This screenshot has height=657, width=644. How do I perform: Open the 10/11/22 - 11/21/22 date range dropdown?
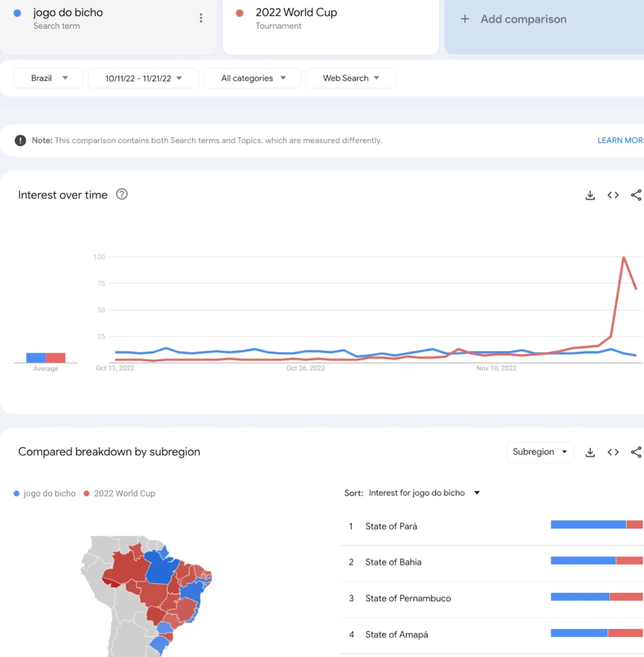[x=143, y=78]
